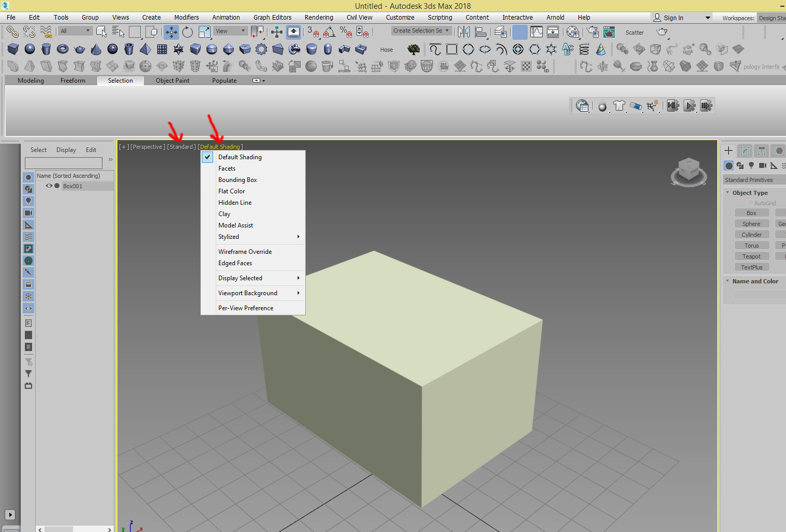Choose Wireframe Override from shading menu
Screen dimensions: 786x532
point(245,252)
